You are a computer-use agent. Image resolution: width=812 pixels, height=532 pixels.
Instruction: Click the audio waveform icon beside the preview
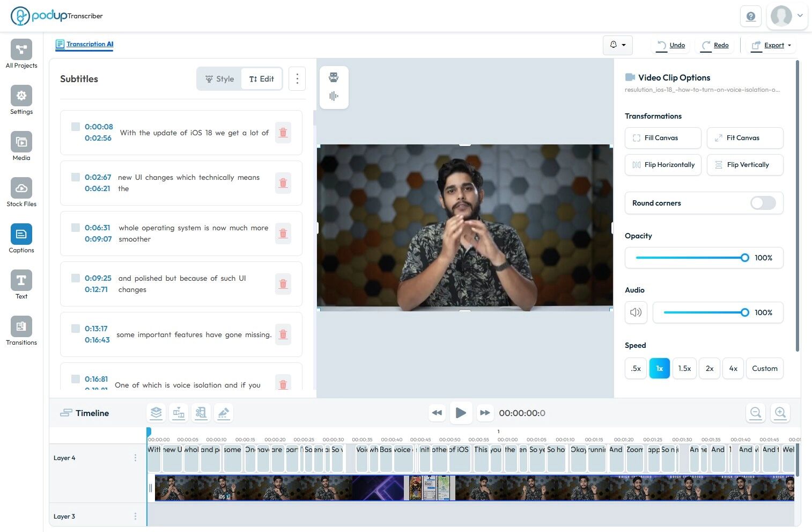point(334,96)
